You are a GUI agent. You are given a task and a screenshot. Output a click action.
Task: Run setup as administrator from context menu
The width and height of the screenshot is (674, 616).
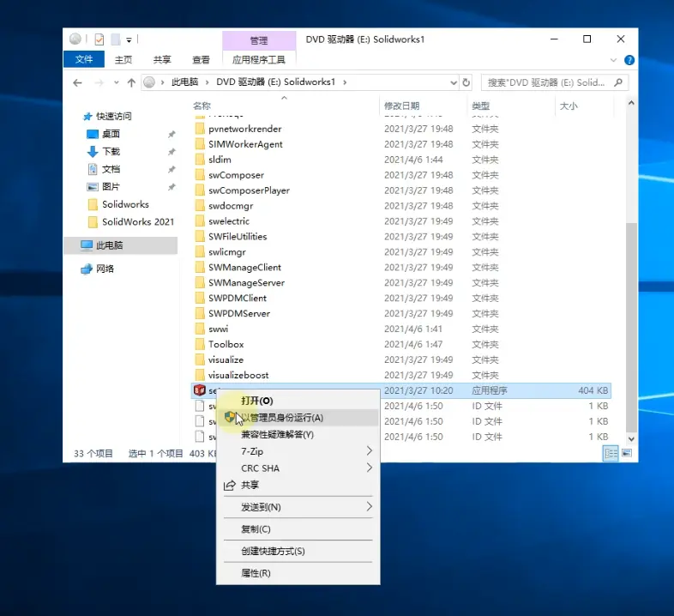[x=298, y=417]
